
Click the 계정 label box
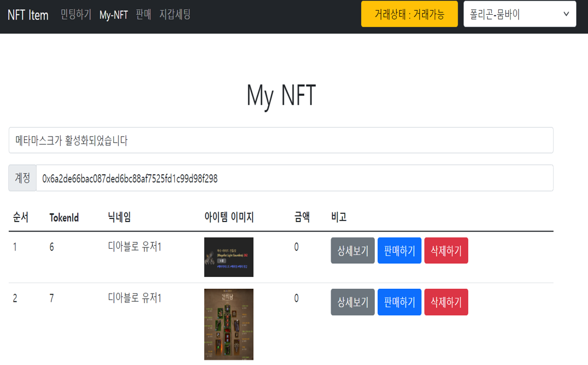[x=22, y=178]
